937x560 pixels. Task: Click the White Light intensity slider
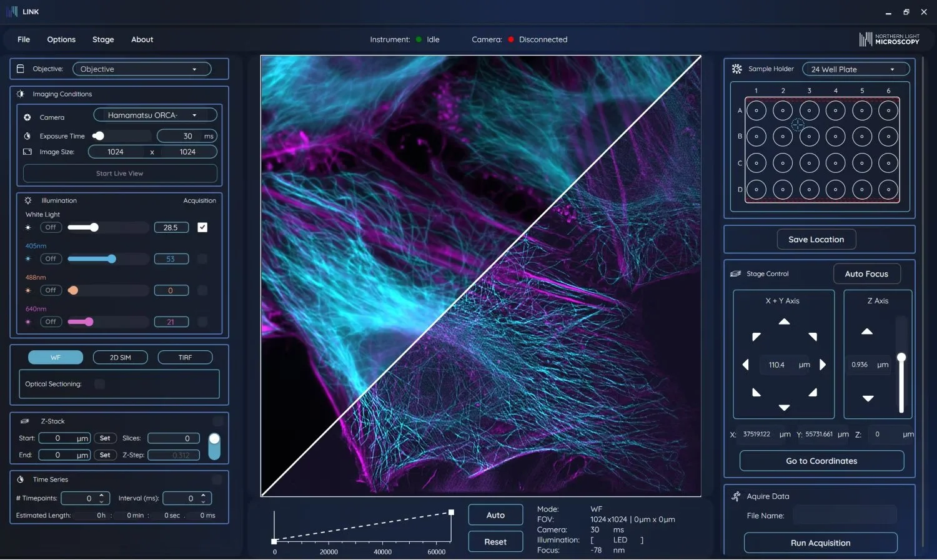[x=107, y=227]
